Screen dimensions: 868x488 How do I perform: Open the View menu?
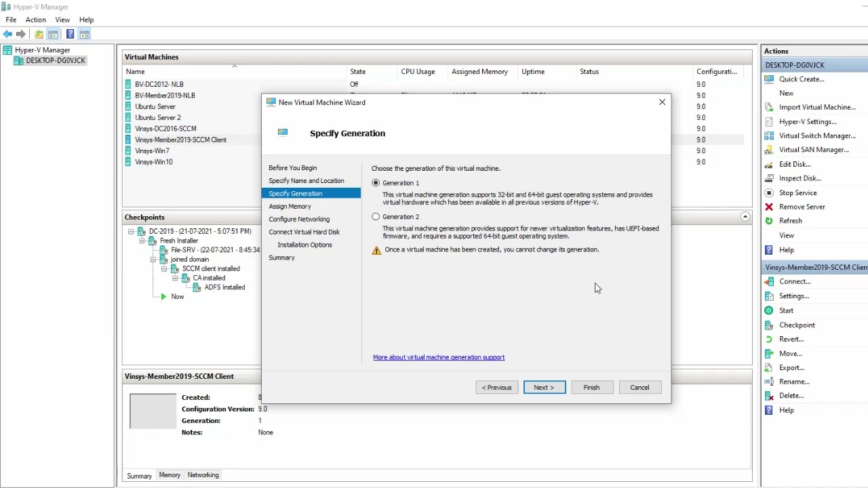pyautogui.click(x=62, y=20)
